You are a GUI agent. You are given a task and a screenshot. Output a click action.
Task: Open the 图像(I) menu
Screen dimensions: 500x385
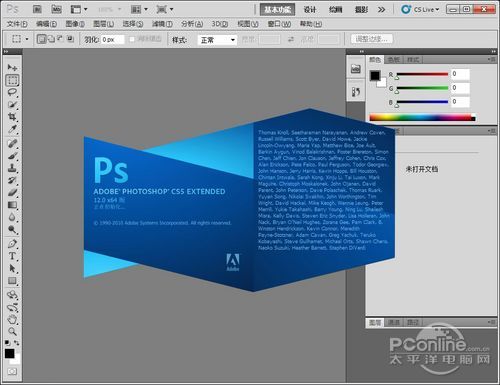pyautogui.click(x=75, y=24)
